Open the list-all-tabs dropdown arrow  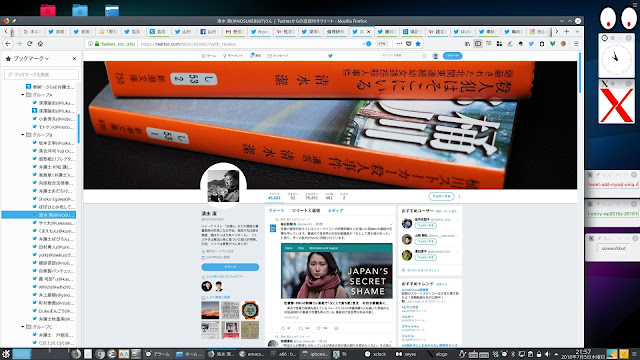(x=577, y=31)
